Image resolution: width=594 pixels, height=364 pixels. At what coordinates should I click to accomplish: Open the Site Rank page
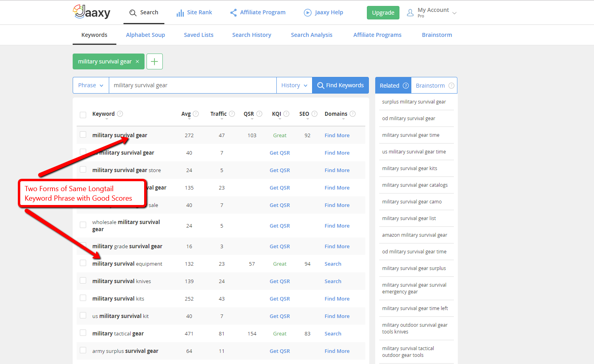tap(194, 12)
